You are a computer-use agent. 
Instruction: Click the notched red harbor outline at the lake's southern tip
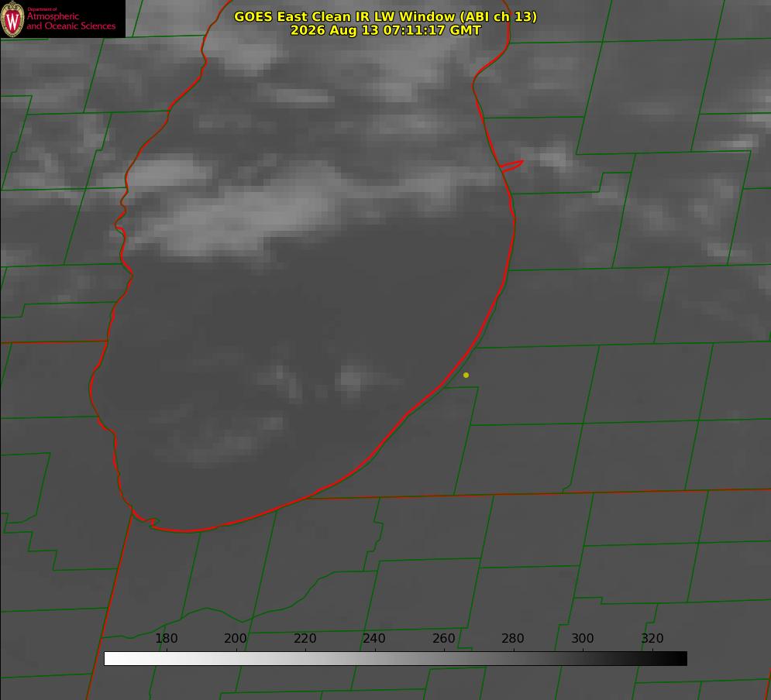point(146,520)
